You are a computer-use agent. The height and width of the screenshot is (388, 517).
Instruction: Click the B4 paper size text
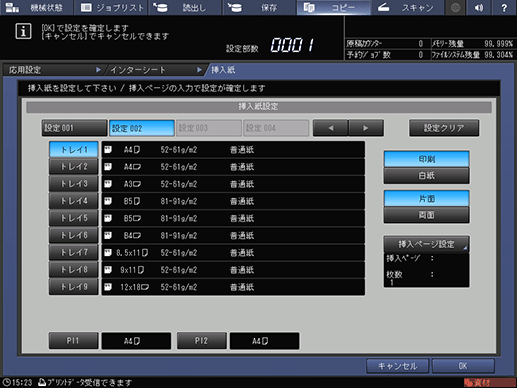(x=132, y=235)
